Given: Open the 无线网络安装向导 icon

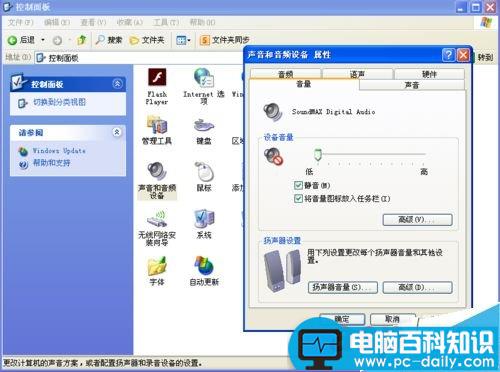Looking at the screenshot, I should [x=157, y=218].
